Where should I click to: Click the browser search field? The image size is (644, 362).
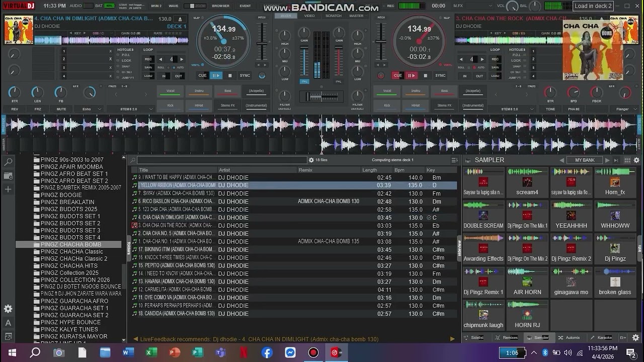coord(221,160)
